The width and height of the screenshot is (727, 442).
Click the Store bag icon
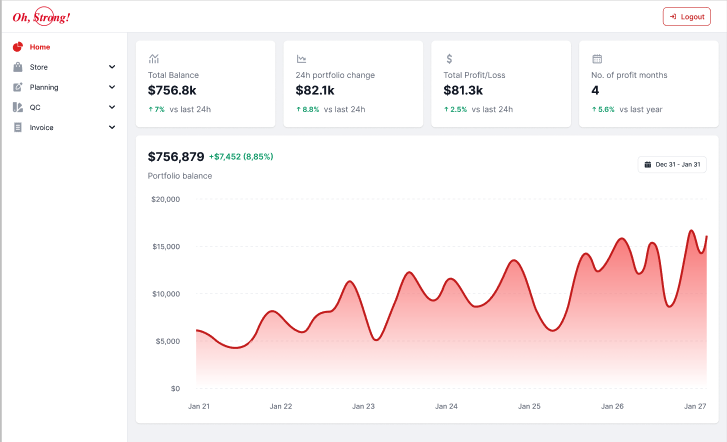[18, 67]
